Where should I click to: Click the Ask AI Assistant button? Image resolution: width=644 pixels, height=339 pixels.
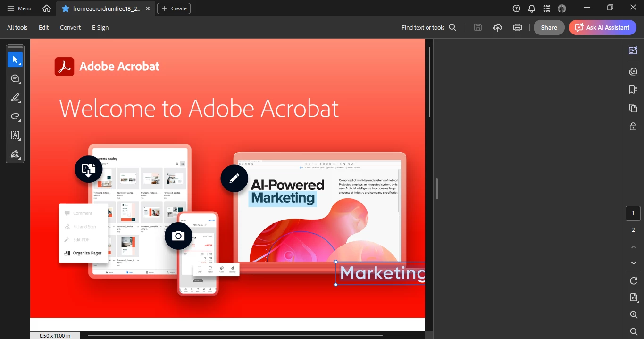602,27
